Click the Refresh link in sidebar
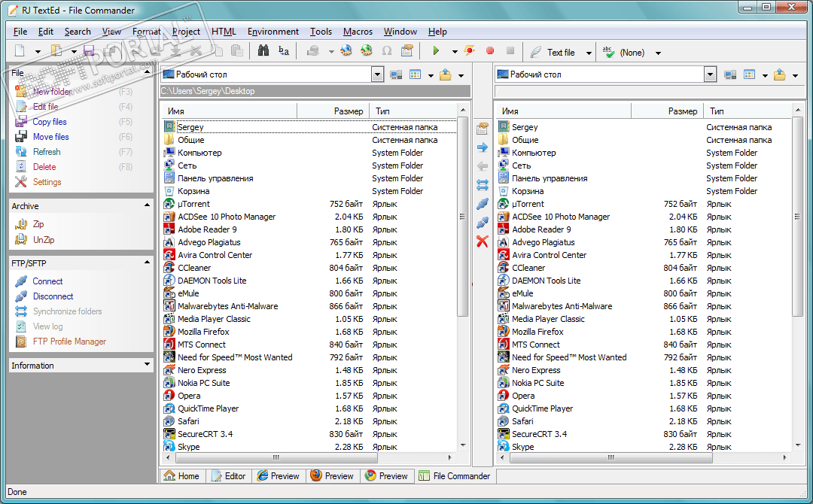The height and width of the screenshot is (504, 813). coord(47,152)
